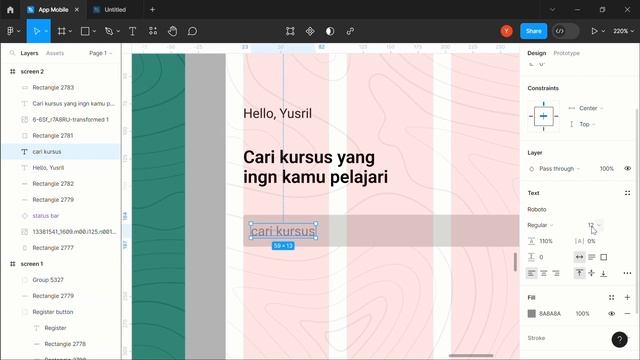Click the Edit object toolbar icon
Screen dimensions: 640x360
[x=290, y=31]
